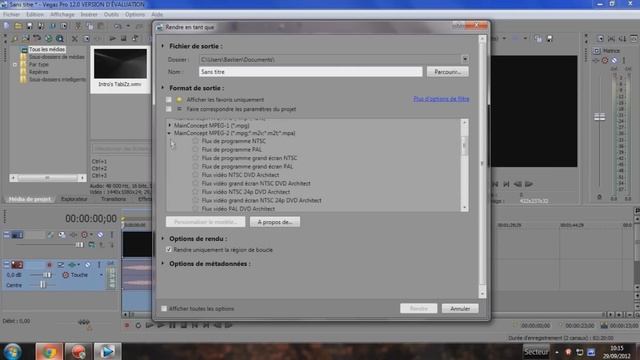This screenshot has height=360, width=640.
Task: Click the audio track 0,0 dB volume slider
Action: pyautogui.click(x=47, y=275)
